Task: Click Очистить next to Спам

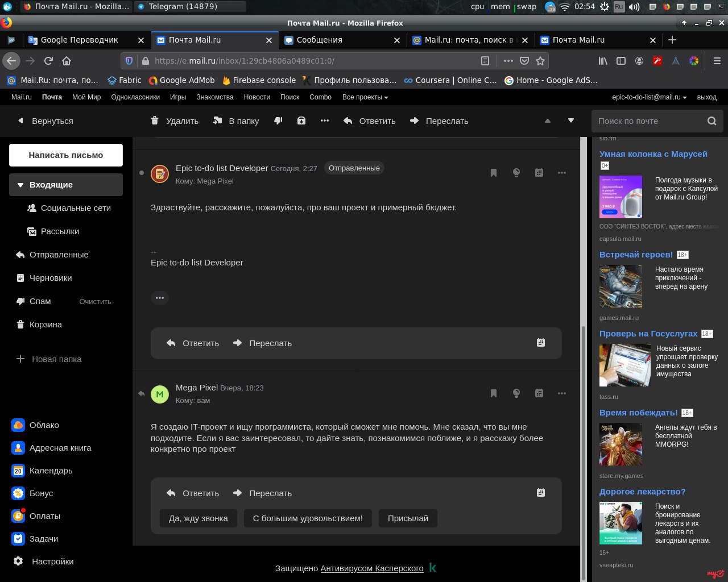Action: click(96, 301)
